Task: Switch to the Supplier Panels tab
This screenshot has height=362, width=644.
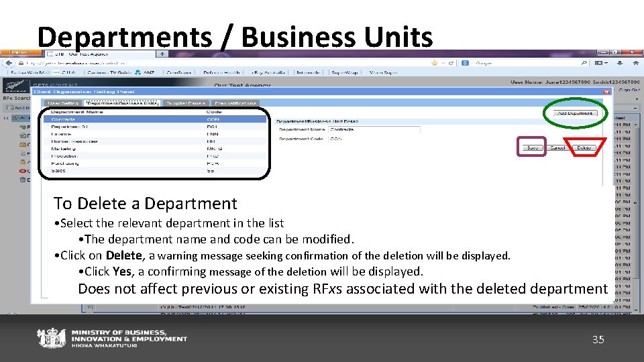Action: click(x=186, y=103)
